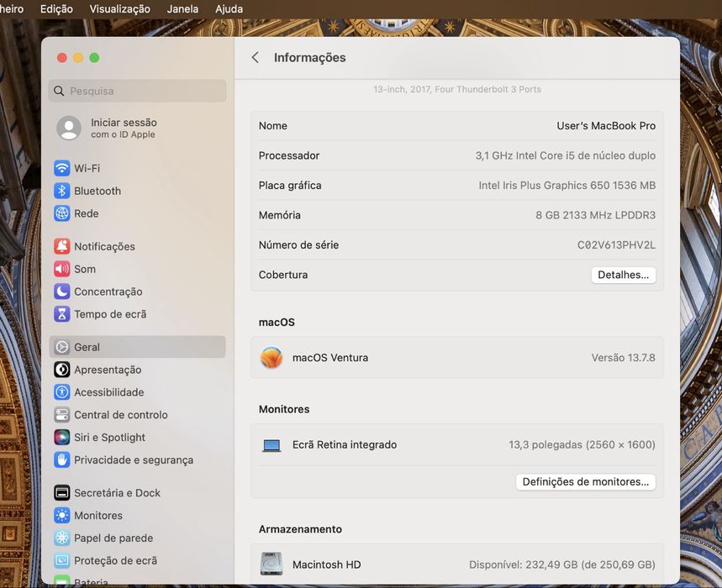The width and height of the screenshot is (722, 588).
Task: Click the 13,3 polegadas resolution text
Action: (582, 445)
